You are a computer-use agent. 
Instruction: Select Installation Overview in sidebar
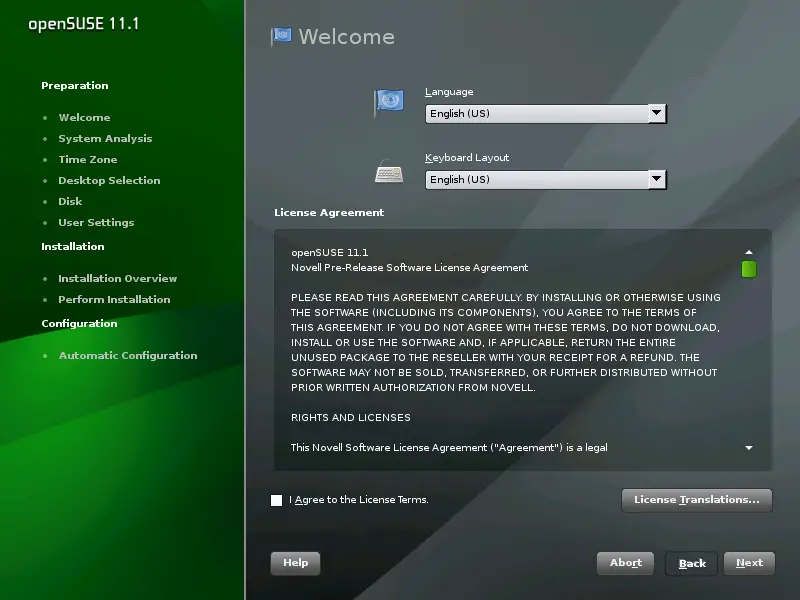click(x=117, y=279)
